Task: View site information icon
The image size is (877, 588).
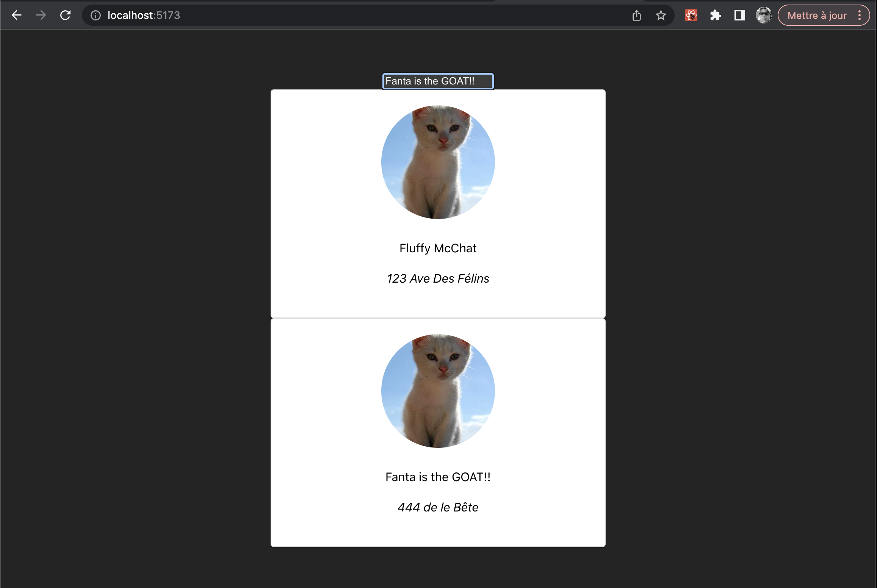Action: point(96,15)
